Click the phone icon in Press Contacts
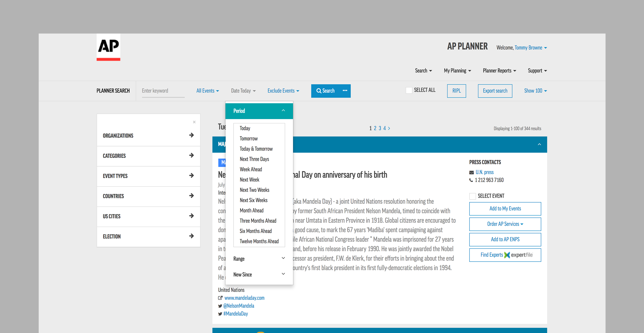644x333 pixels. point(471,180)
